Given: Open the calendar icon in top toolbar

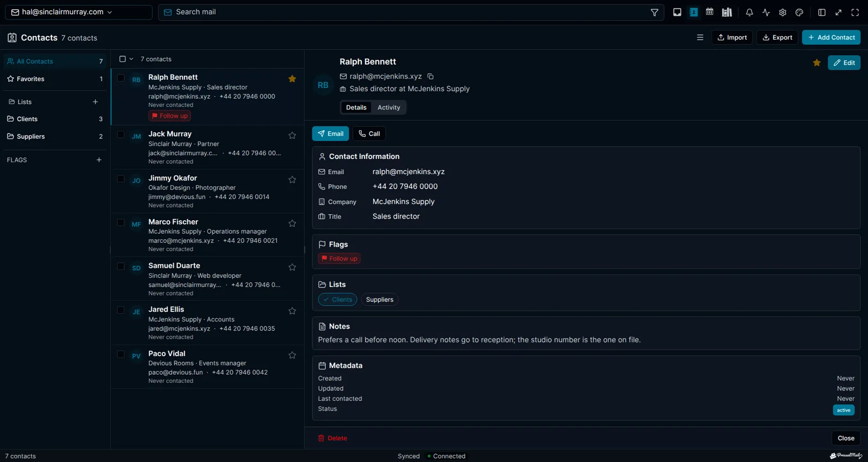Looking at the screenshot, I should [710, 12].
